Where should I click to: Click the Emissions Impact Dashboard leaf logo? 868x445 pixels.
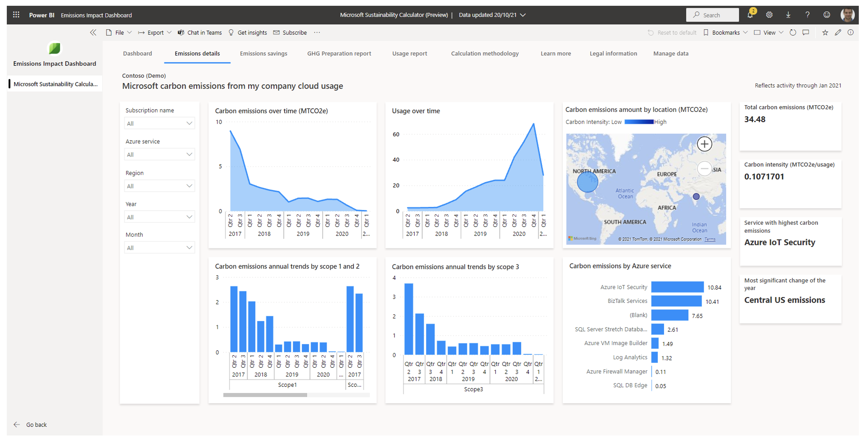[54, 48]
